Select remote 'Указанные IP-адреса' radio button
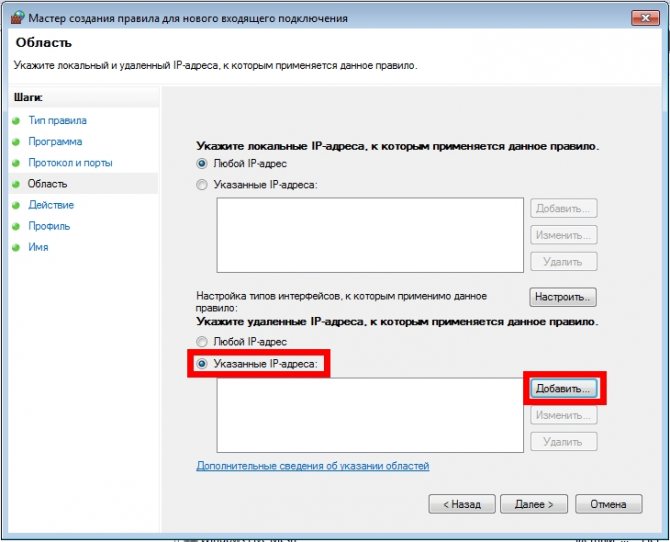This screenshot has width=670, height=542. [x=202, y=364]
